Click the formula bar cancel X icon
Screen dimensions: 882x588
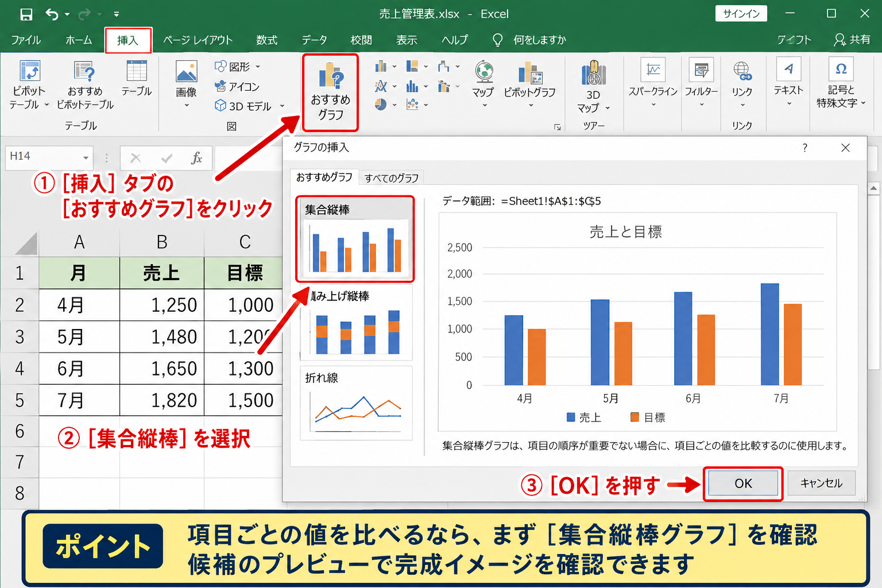coord(136,158)
